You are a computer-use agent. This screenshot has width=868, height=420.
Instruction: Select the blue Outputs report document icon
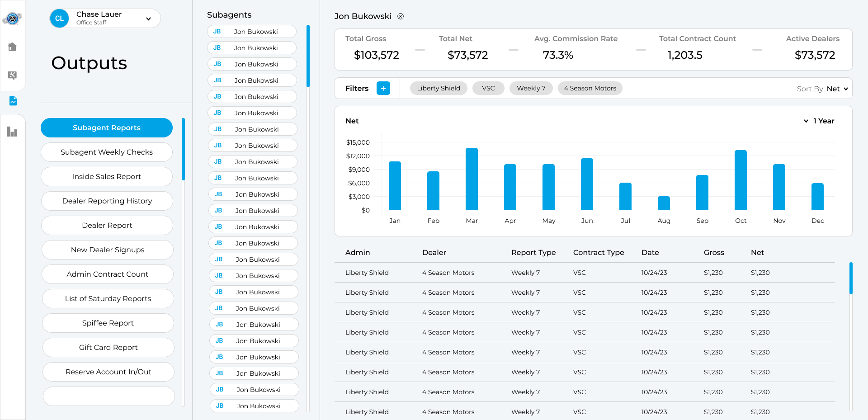pos(13,101)
